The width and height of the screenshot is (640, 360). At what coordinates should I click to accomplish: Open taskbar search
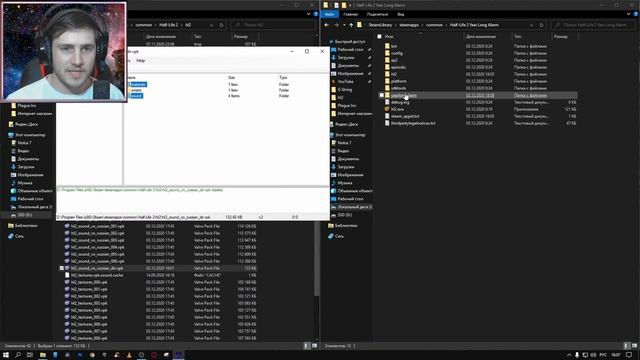pos(18,355)
